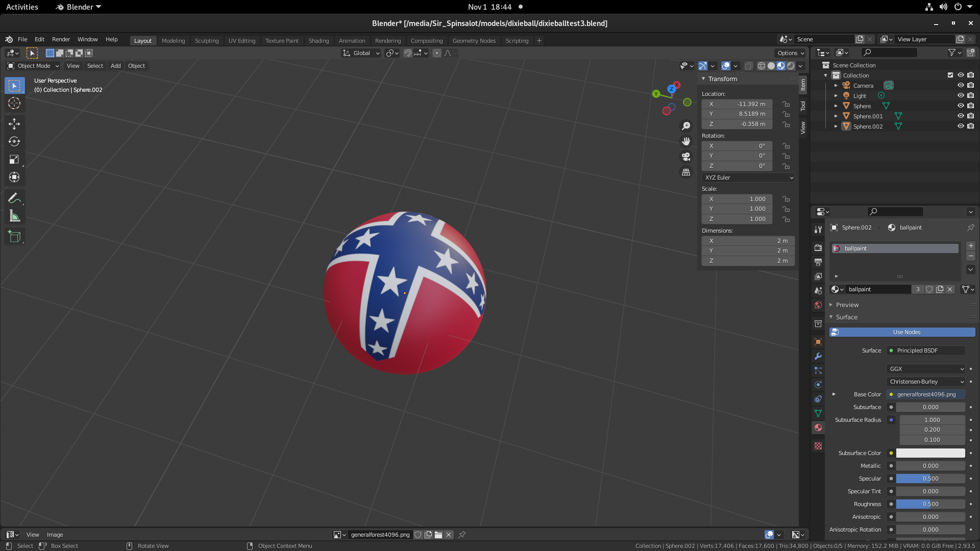Click the zoom view magnifier icon
This screenshot has height=551, width=980.
pyautogui.click(x=686, y=126)
